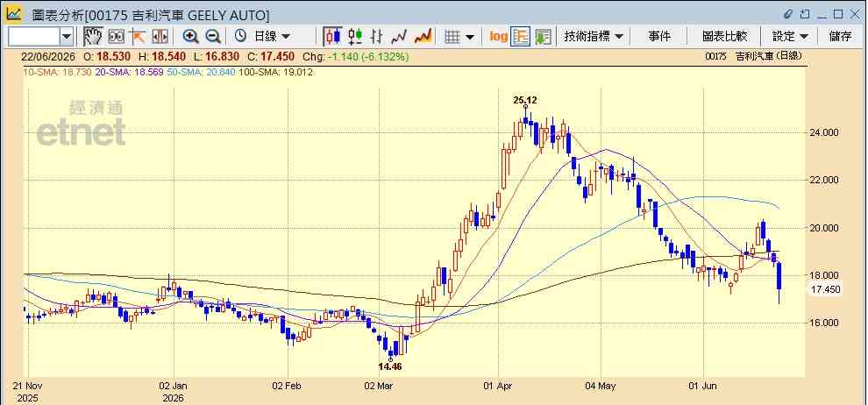Open the 日線 period dropdown

point(272,37)
